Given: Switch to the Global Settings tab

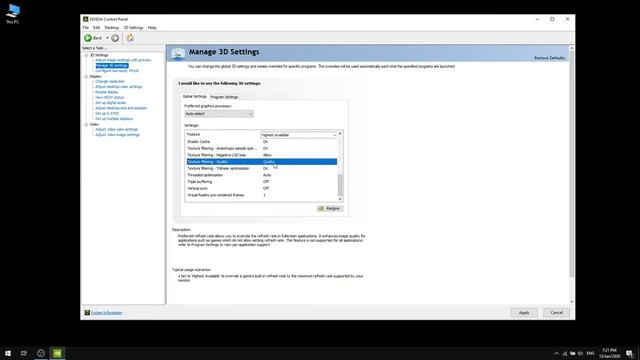Looking at the screenshot, I should [195, 97].
